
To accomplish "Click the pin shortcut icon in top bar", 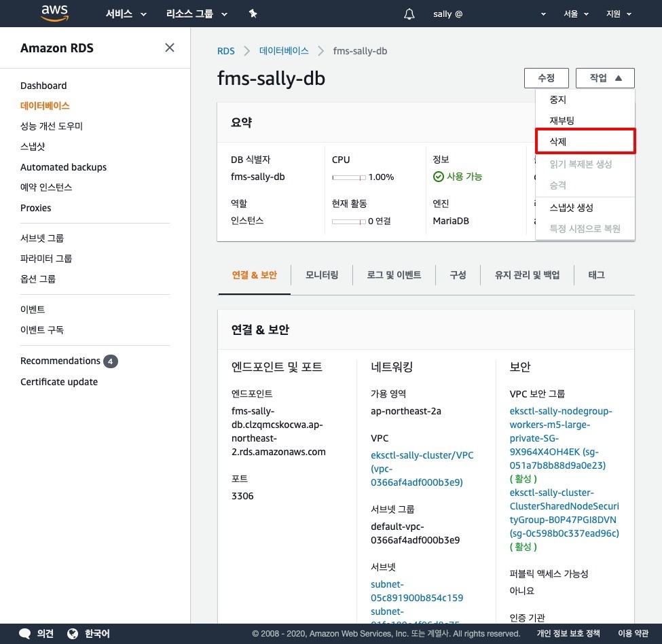I will click(253, 14).
